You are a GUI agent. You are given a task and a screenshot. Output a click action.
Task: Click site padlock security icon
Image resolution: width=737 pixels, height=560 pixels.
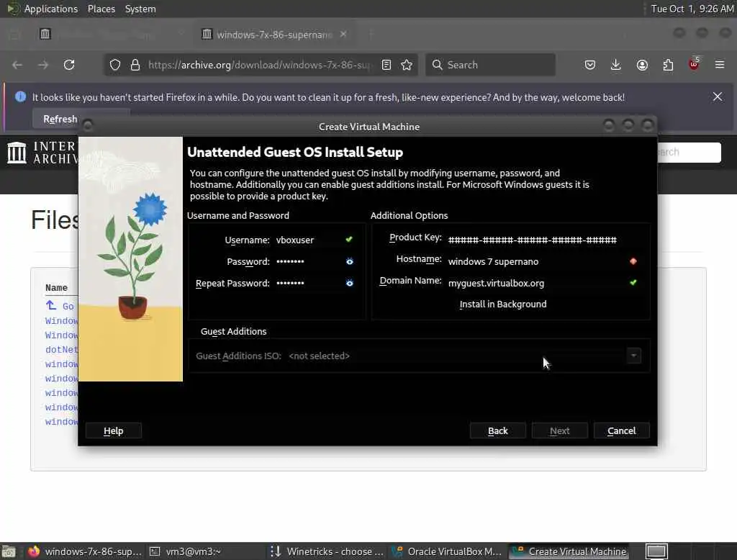[x=135, y=65]
